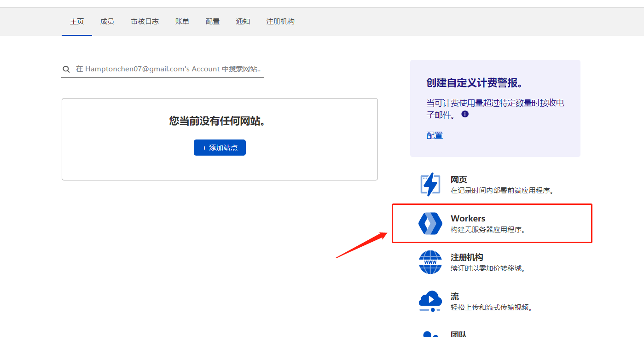Open the 配置 tab in navigation

pos(213,22)
